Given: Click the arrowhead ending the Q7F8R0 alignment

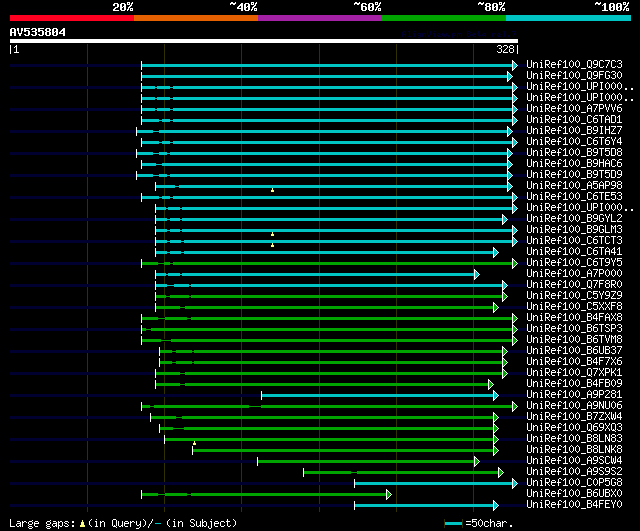Looking at the screenshot, I should click(505, 286).
